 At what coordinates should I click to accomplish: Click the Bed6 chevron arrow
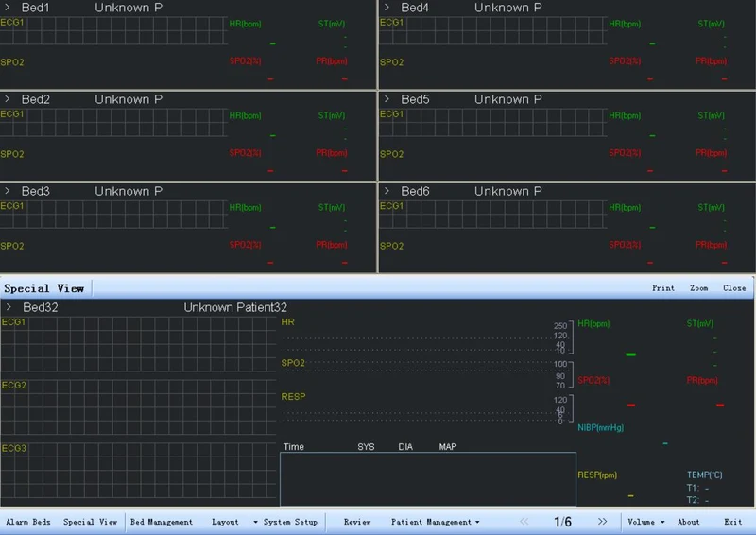387,191
